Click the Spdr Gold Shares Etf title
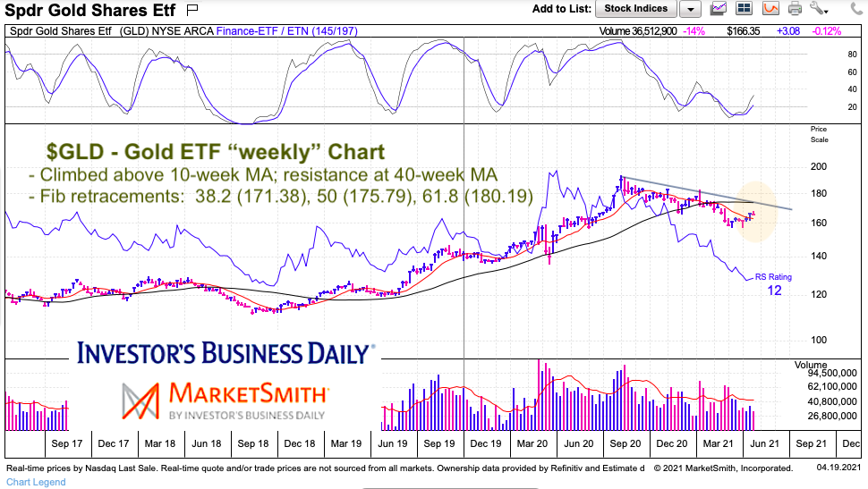The height and width of the screenshot is (489, 868). 89,10
